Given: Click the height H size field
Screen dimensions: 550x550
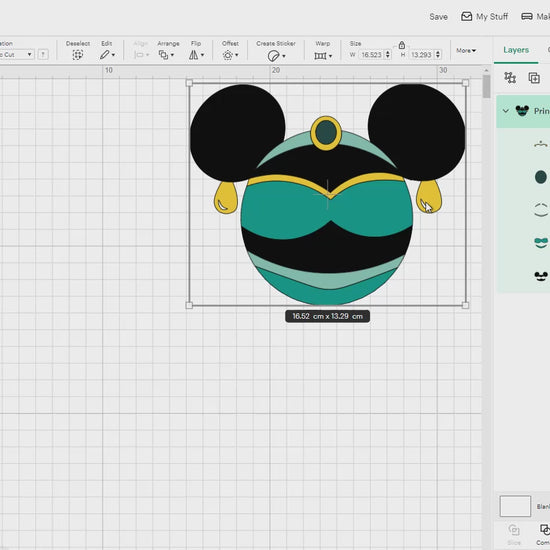Looking at the screenshot, I should (x=421, y=55).
